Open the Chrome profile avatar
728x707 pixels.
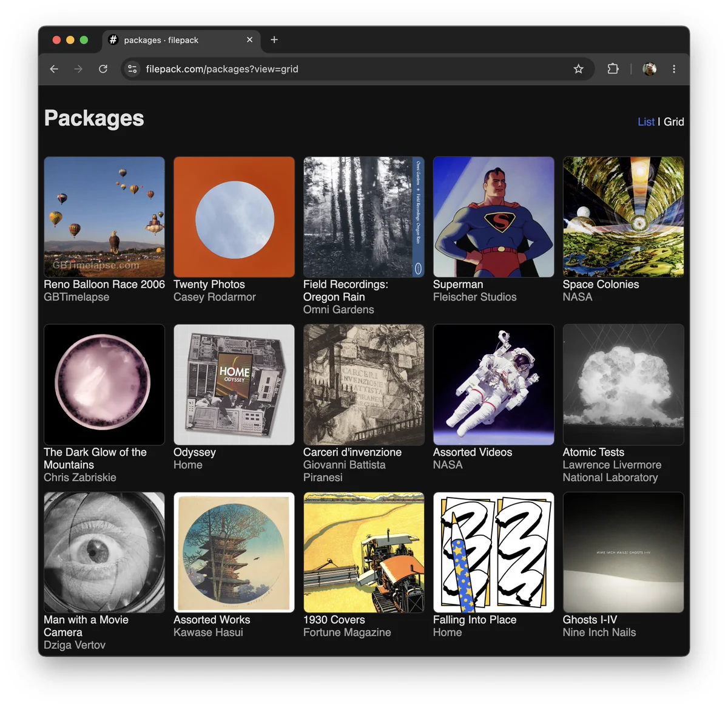(x=649, y=69)
